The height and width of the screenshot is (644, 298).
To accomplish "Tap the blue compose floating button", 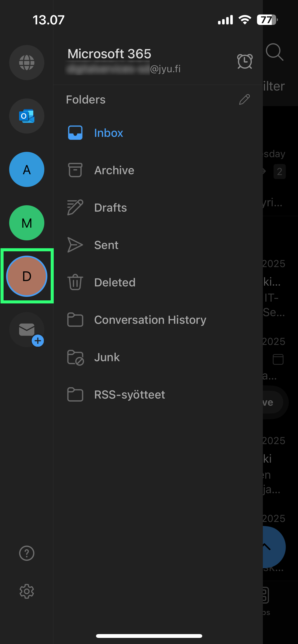I will [274, 547].
